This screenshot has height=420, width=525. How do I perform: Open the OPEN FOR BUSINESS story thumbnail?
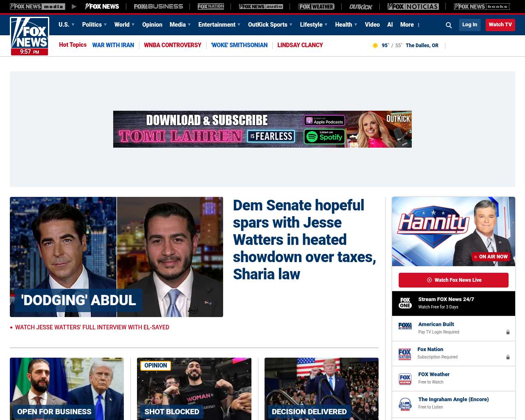(67, 389)
